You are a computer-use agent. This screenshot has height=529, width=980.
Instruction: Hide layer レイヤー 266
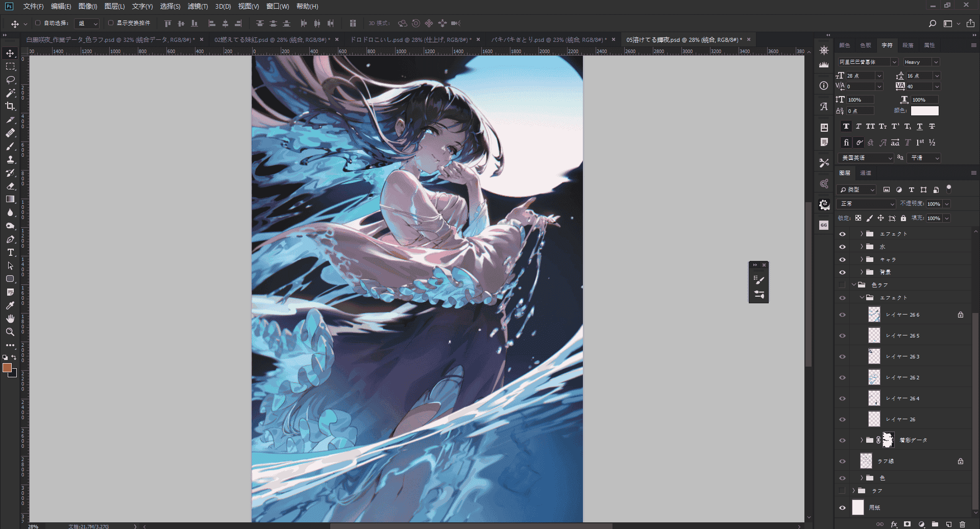pos(842,315)
